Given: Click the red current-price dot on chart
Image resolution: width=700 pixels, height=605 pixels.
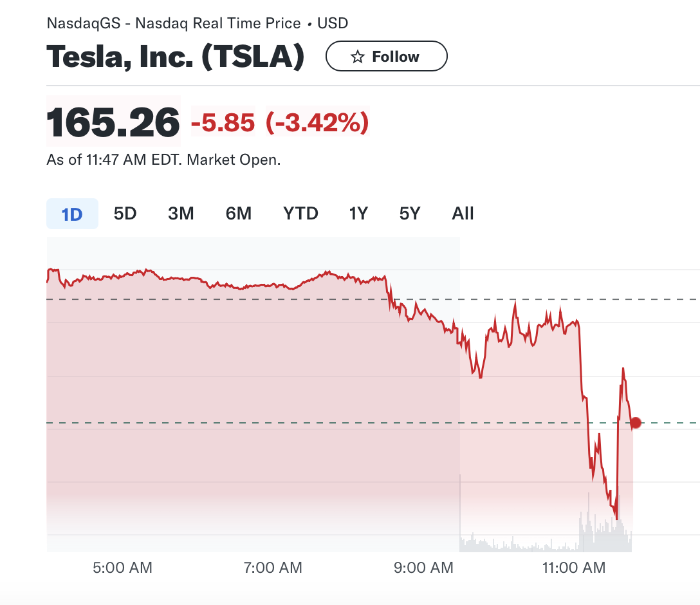Looking at the screenshot, I should (x=636, y=423).
